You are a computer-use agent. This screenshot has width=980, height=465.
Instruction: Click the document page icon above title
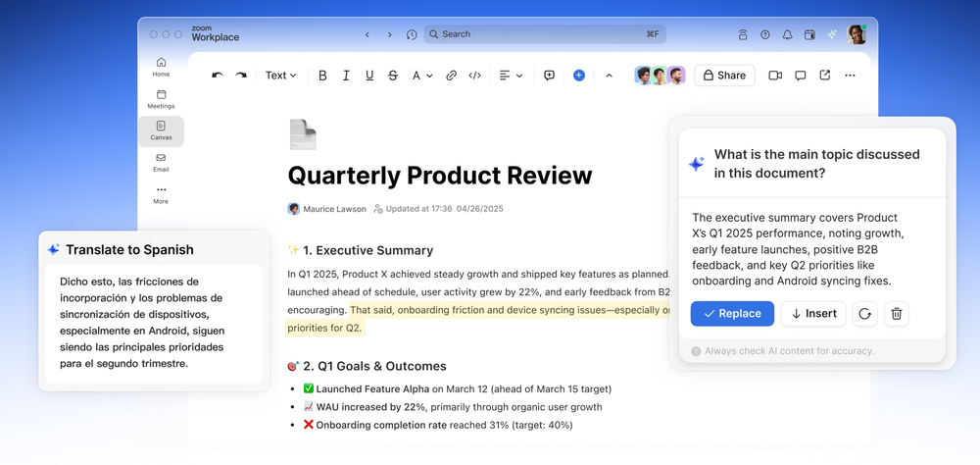point(303,134)
